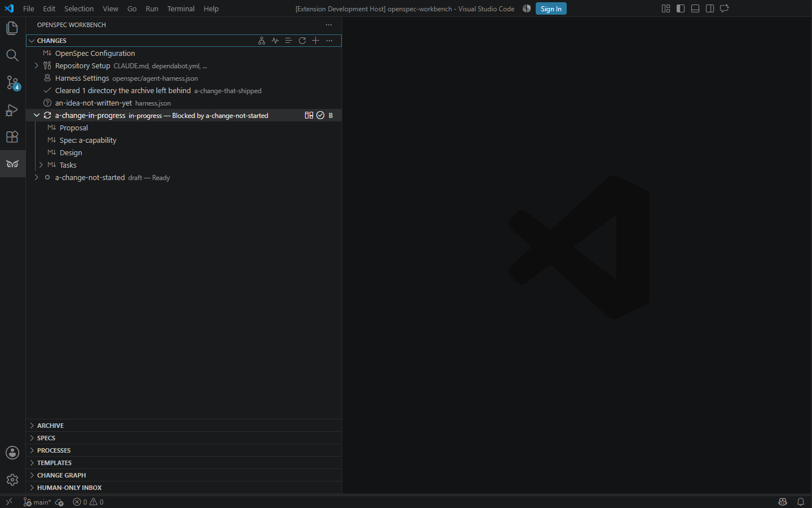Open 'Spec: a-capability' document

[184, 140]
